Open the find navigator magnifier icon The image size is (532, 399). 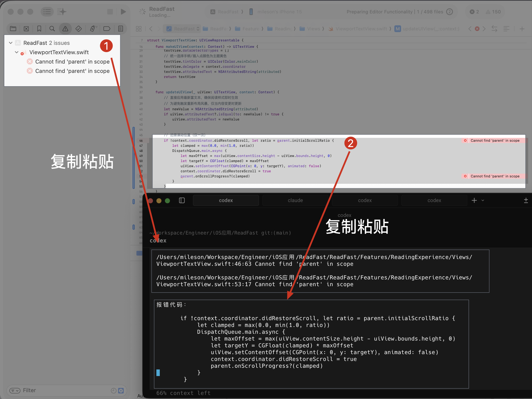52,28
